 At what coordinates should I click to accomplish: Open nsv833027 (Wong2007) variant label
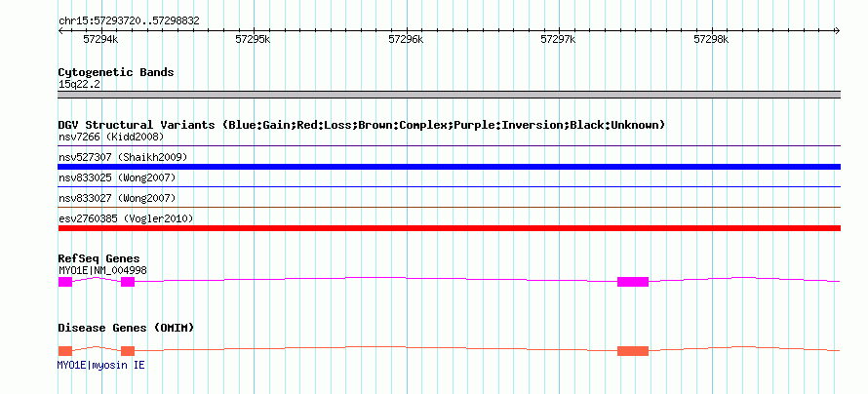[x=117, y=198]
